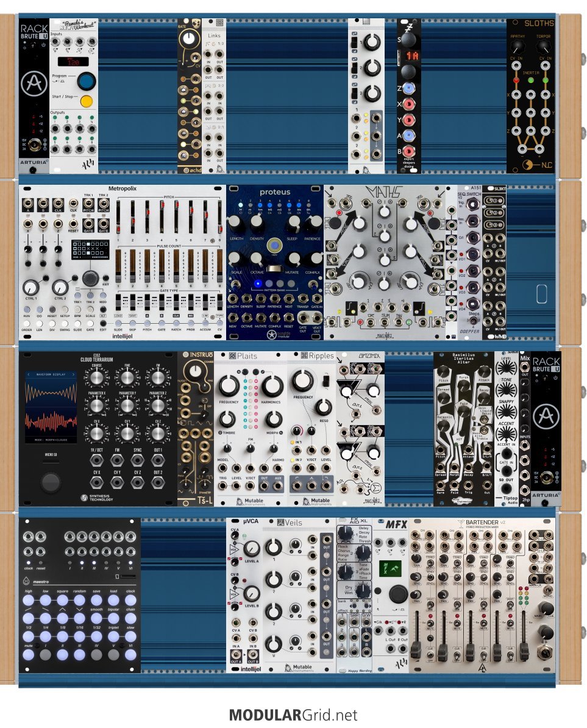
Task: Click the first PITCH slider on Metropolix
Action: click(x=118, y=218)
